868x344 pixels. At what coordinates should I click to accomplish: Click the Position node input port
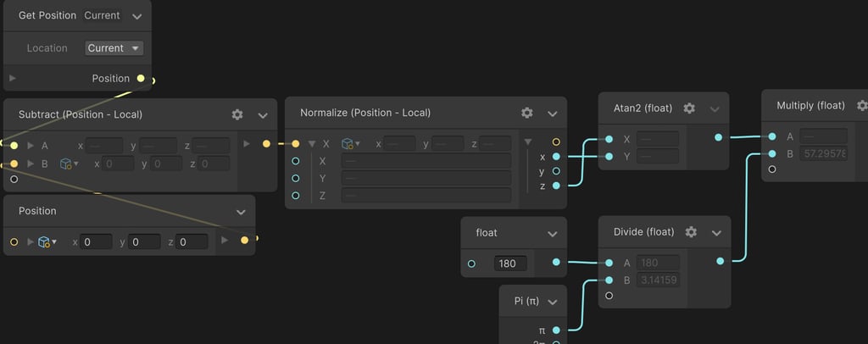[x=14, y=241]
